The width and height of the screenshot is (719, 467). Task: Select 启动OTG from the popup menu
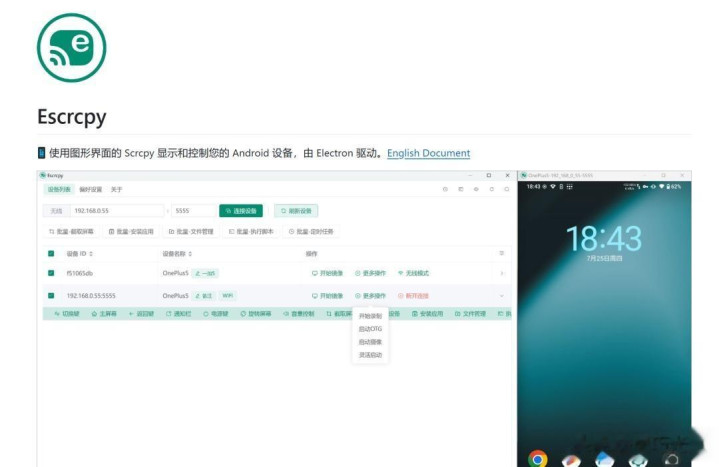click(x=370, y=329)
